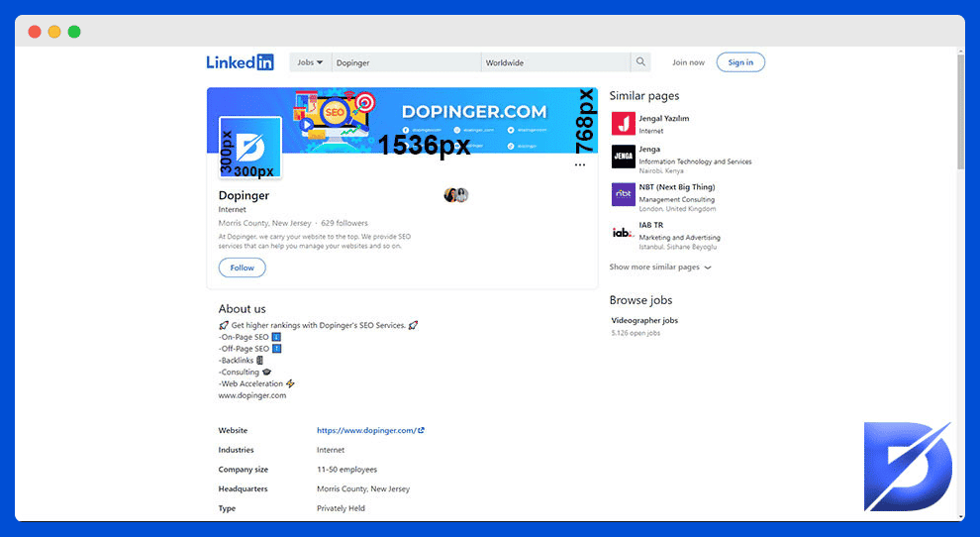The image size is (980, 537).
Task: Click the Similar pages heading
Action: pos(644,96)
